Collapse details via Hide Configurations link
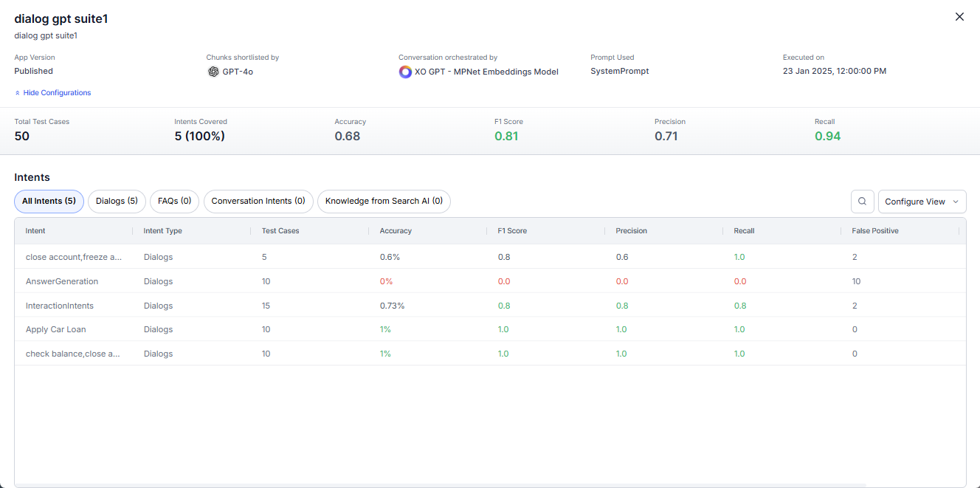 point(57,93)
